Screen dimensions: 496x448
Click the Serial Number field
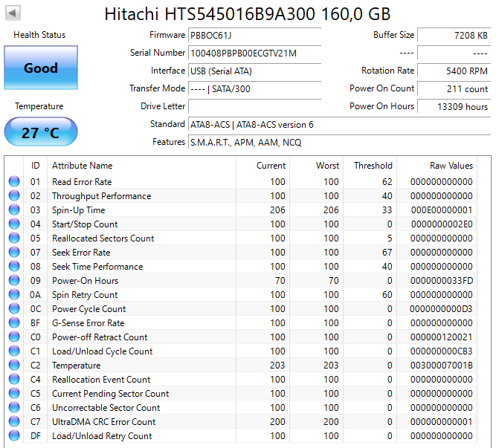(x=254, y=53)
